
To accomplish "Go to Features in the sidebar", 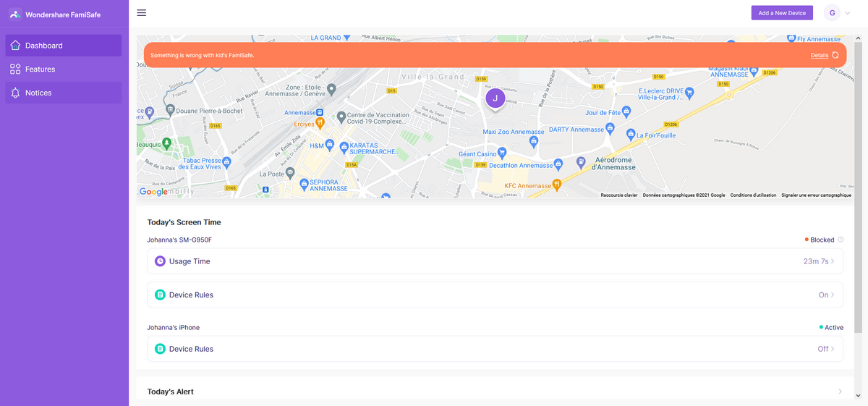I will point(64,69).
